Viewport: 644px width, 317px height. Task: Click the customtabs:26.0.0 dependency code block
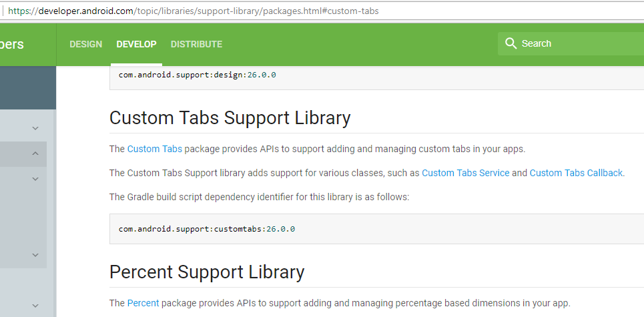pyautogui.click(x=376, y=229)
